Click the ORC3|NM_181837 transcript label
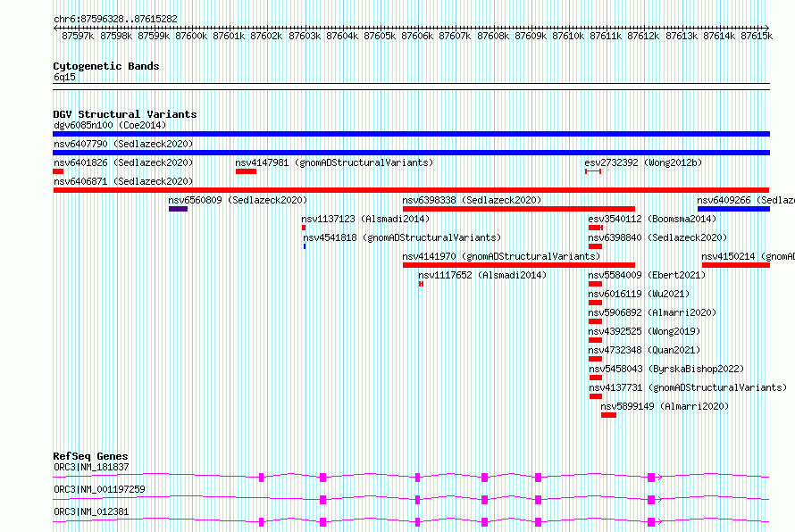 coord(91,467)
